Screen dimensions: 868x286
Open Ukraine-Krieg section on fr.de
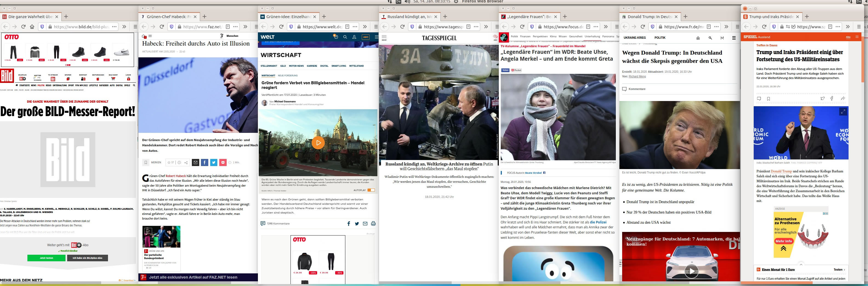pos(634,38)
